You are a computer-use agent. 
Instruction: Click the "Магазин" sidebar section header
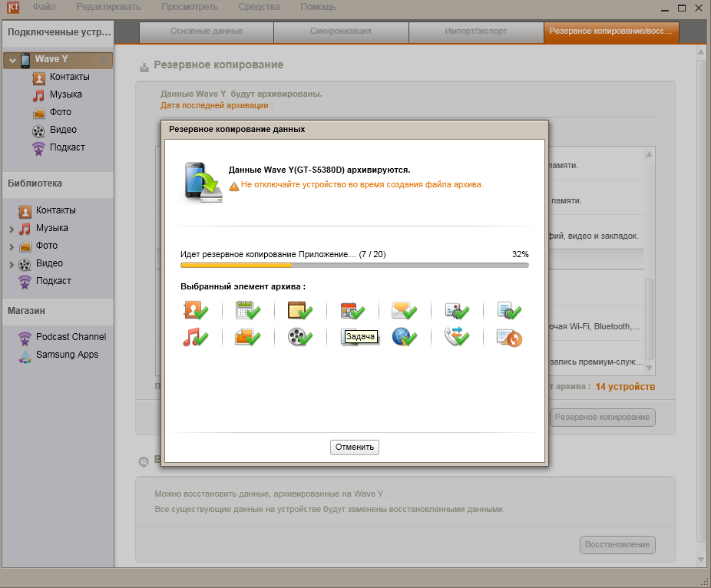click(26, 311)
